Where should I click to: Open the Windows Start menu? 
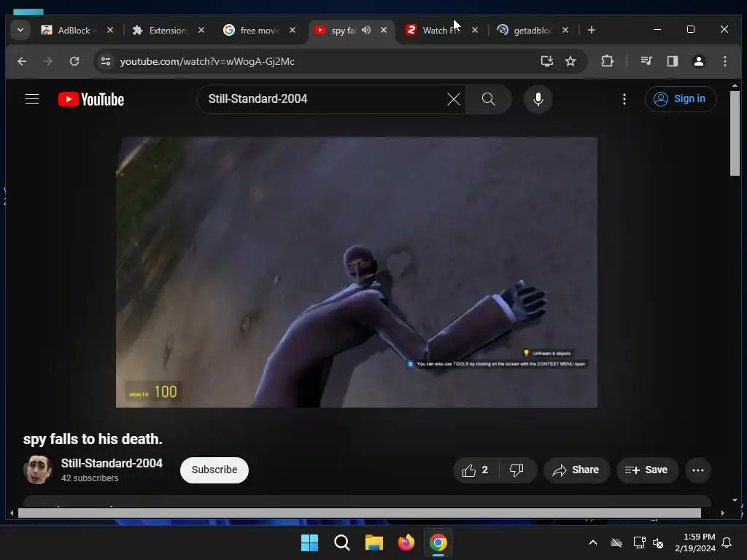(309, 542)
